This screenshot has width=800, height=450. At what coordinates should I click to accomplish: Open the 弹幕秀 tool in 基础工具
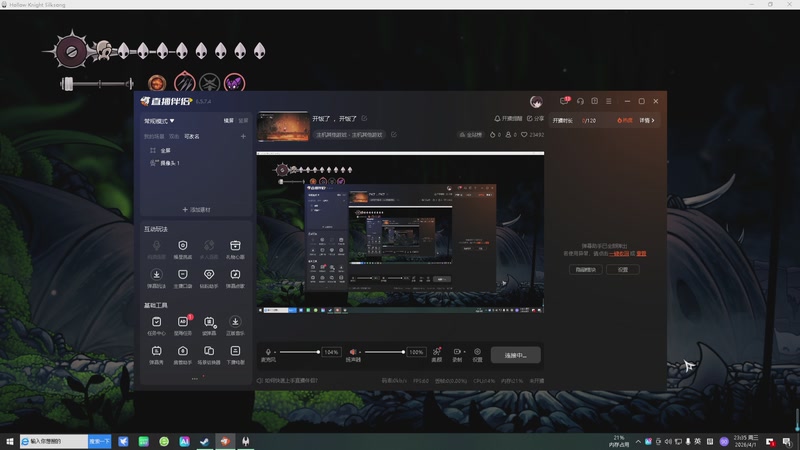[x=157, y=354]
